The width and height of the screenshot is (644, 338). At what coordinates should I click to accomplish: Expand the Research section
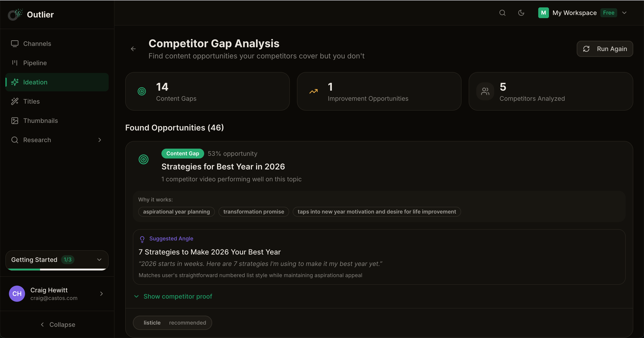point(99,140)
